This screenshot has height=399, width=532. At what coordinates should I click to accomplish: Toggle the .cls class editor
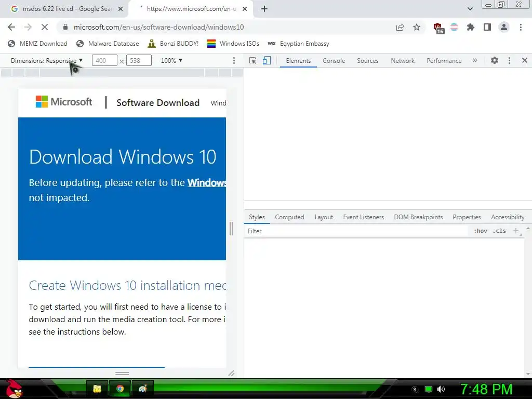coord(499,231)
